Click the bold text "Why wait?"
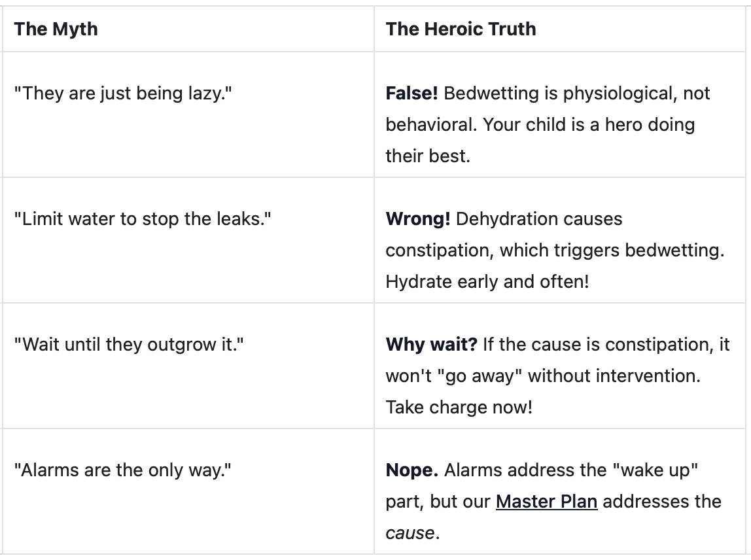Image resolution: width=751 pixels, height=560 pixels. (x=432, y=344)
